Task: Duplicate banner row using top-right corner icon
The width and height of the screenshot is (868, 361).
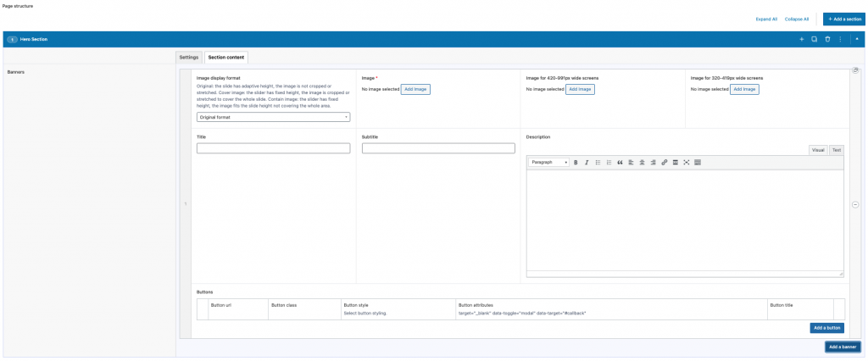Action: (855, 70)
